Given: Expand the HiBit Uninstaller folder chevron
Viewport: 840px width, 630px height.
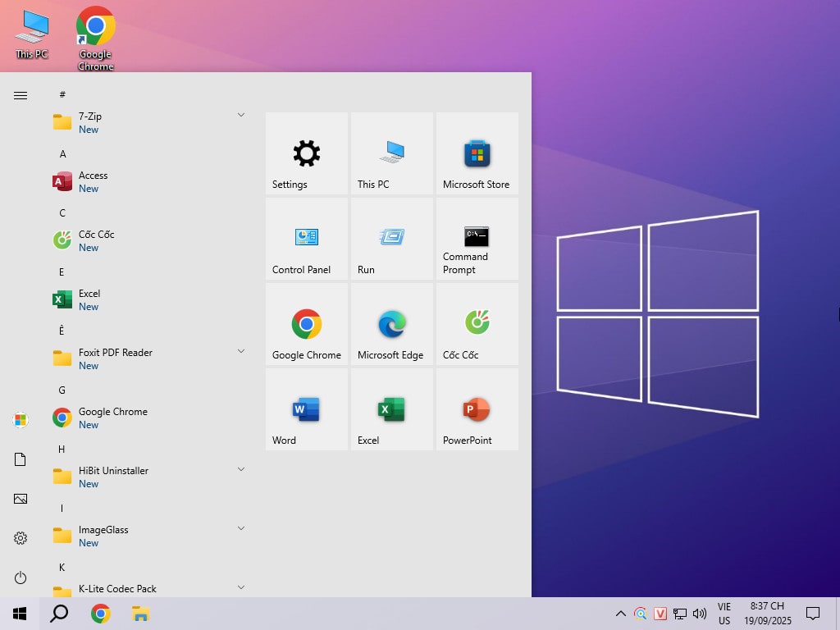Looking at the screenshot, I should tap(241, 469).
